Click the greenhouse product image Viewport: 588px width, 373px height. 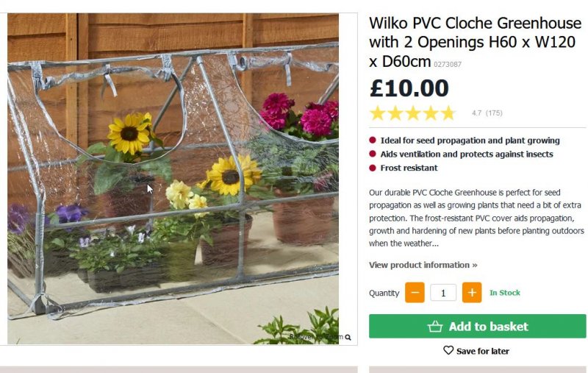click(173, 179)
